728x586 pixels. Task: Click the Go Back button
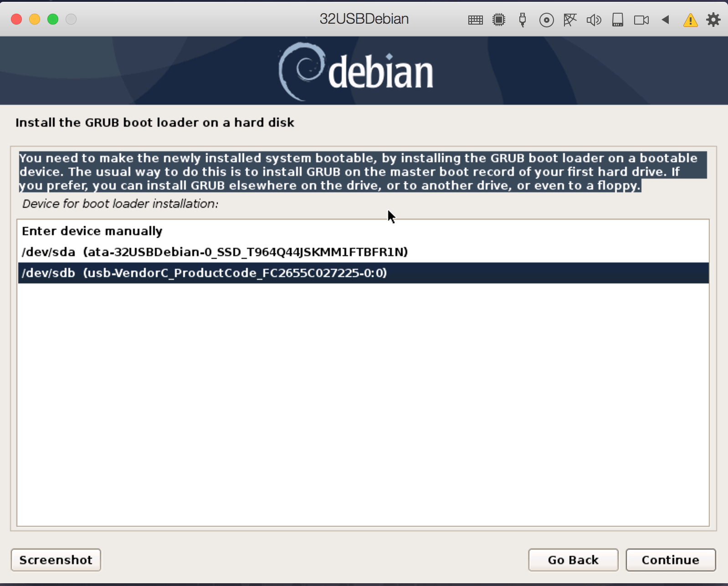(x=573, y=560)
